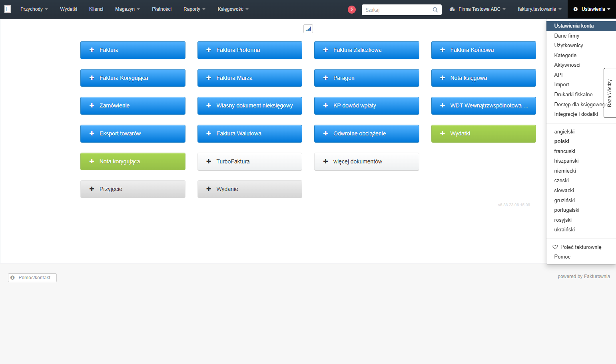Click the plus icon on Przyjęcie
The height and width of the screenshot is (364, 616).
tap(92, 189)
